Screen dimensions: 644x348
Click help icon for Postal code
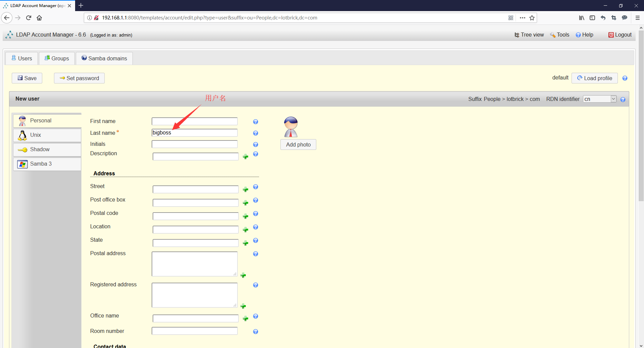pos(256,214)
